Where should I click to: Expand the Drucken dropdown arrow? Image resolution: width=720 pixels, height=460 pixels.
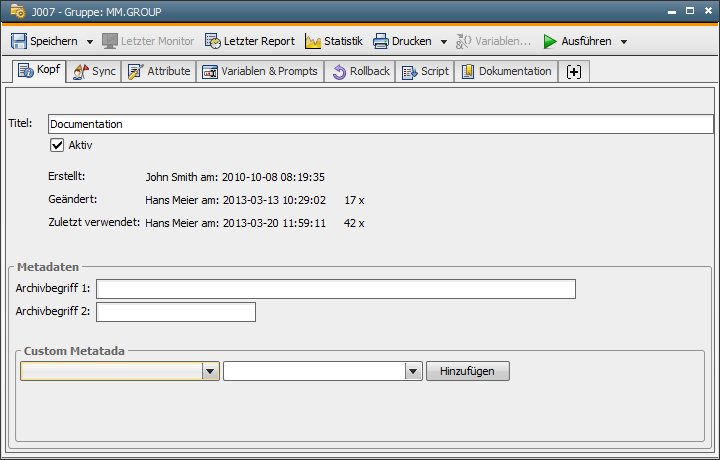click(444, 42)
